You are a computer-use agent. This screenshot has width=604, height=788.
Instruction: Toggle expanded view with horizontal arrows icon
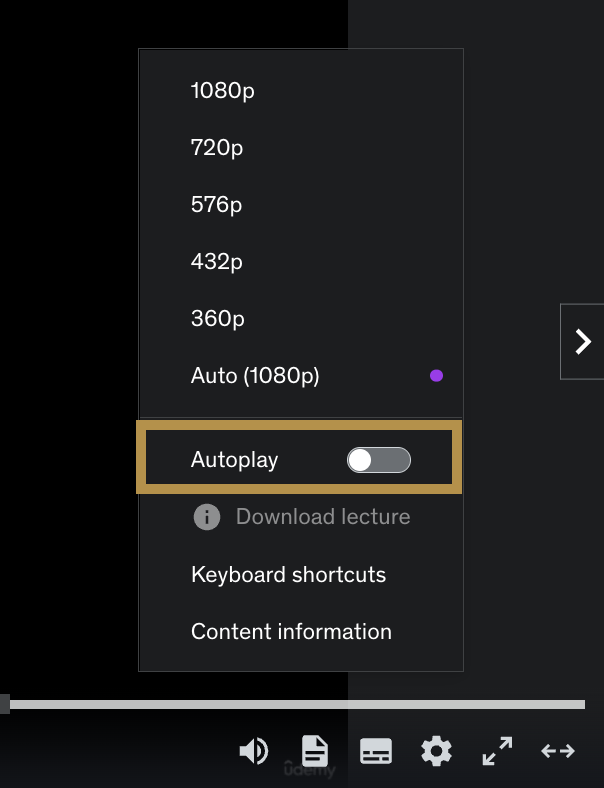pos(558,751)
